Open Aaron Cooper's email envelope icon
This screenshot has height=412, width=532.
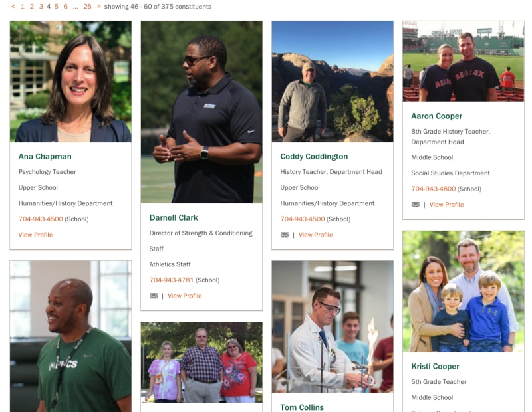415,205
